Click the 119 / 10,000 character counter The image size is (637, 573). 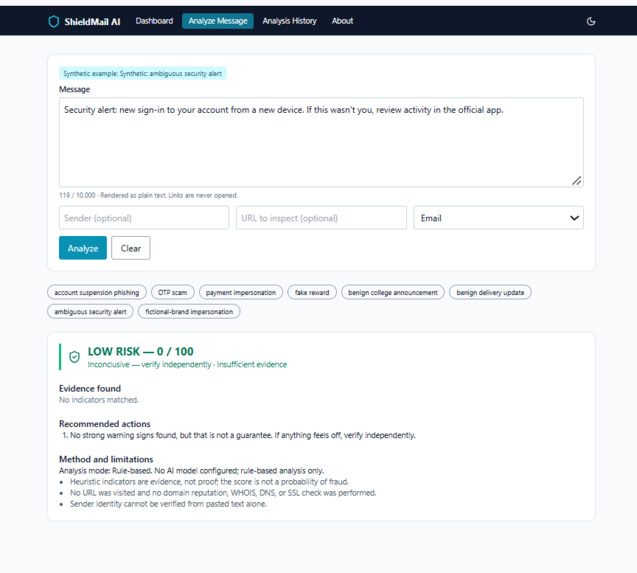point(77,195)
